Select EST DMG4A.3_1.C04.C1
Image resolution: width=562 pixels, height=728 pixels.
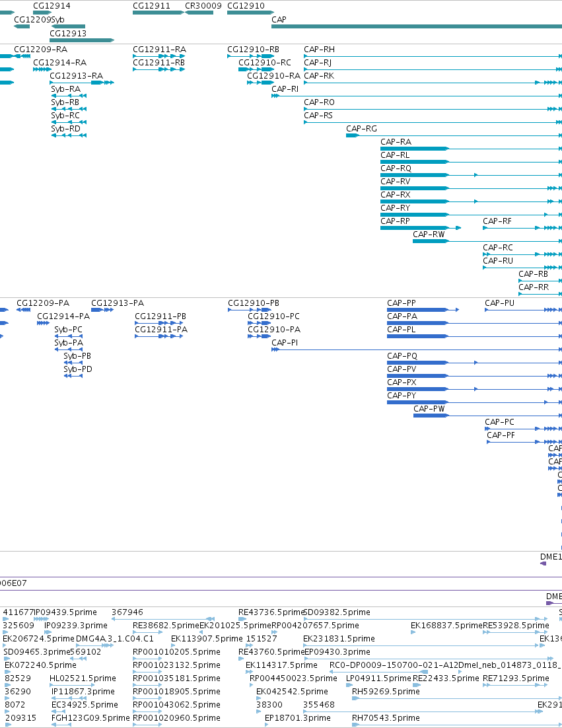115,638
